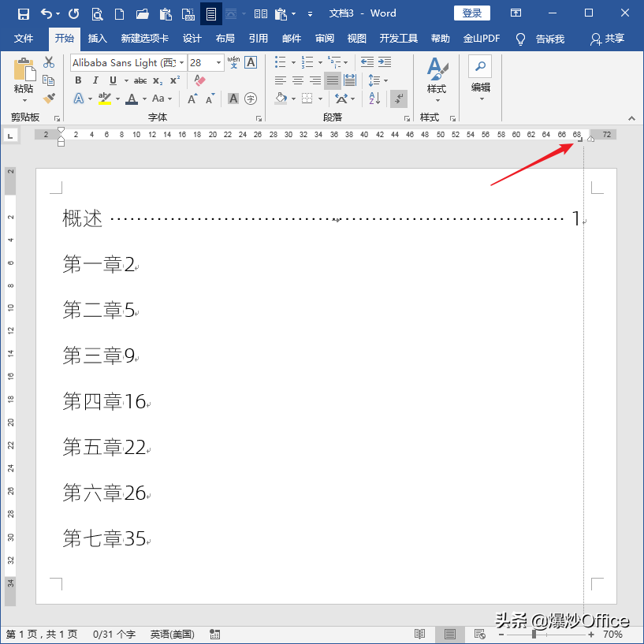Viewport: 644px width, 644px height.
Task: Click the Paste clipboard icon
Action: [24, 69]
